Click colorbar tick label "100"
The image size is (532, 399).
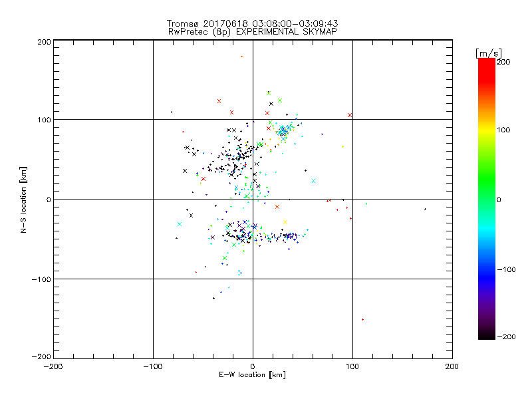pos(503,130)
